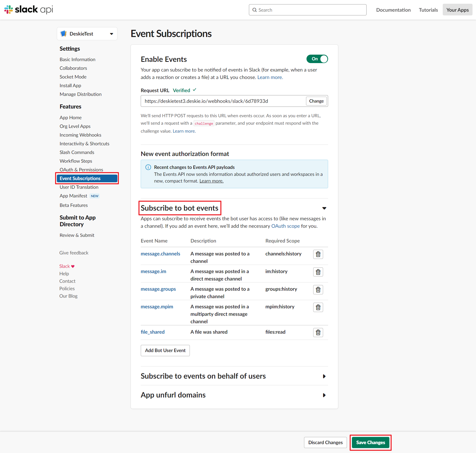Screen dimensions: 476x453
Task: Open Workflow Steps page
Action: pos(76,161)
